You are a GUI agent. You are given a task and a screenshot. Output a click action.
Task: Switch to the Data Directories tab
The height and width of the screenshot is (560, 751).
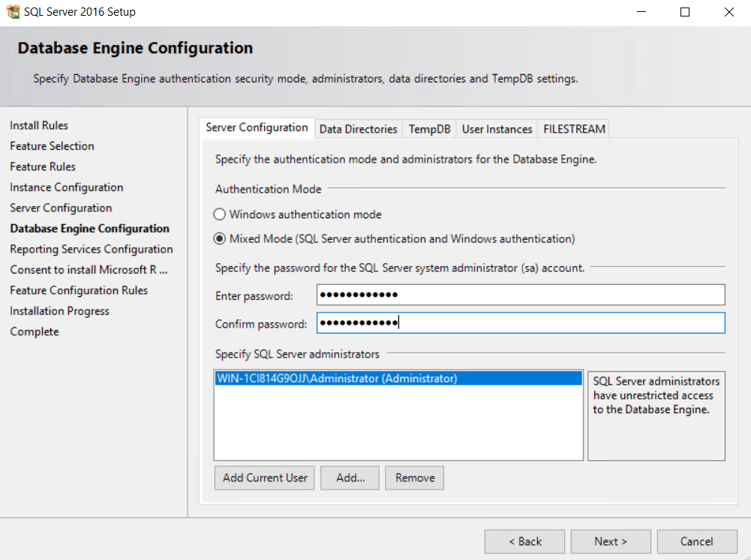point(358,128)
